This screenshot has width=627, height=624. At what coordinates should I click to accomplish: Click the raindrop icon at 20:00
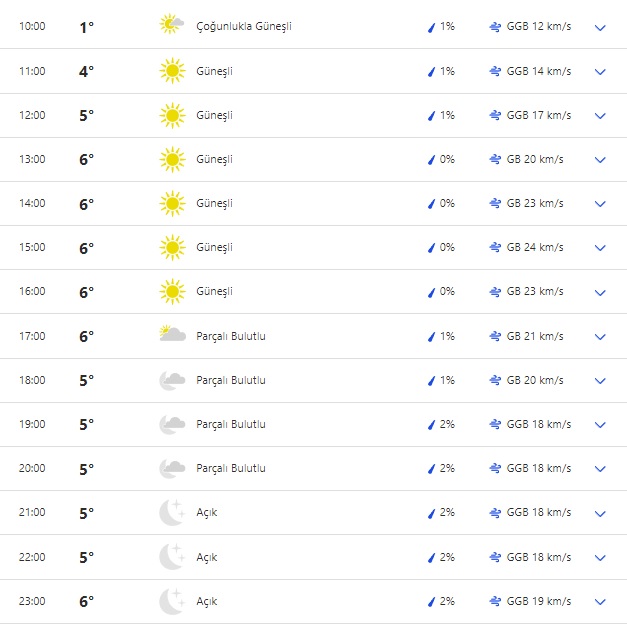pyautogui.click(x=432, y=468)
